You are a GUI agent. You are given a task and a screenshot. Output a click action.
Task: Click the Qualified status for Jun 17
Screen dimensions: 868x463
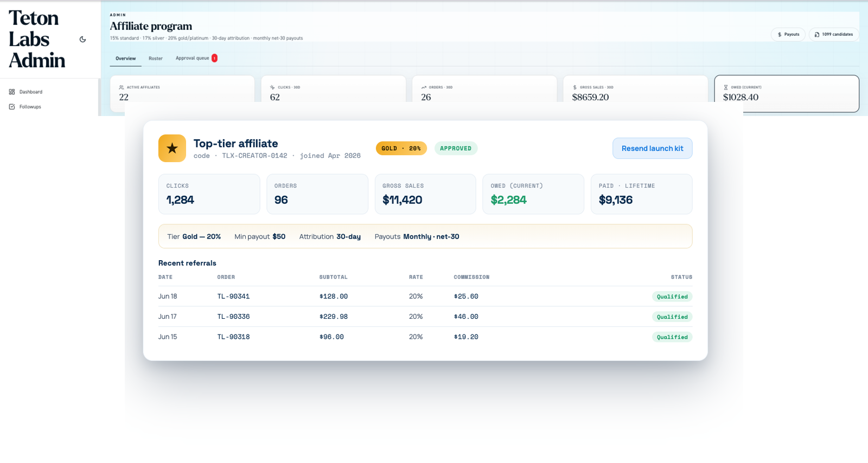(x=672, y=317)
